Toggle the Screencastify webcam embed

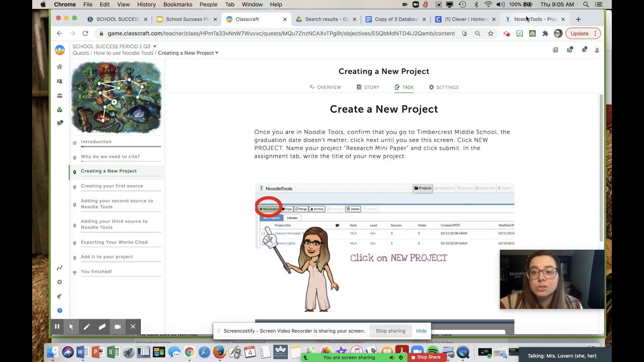point(118,327)
